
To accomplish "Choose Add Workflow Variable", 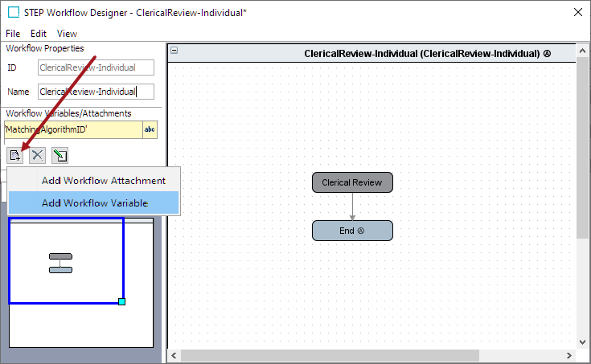I will click(x=94, y=203).
